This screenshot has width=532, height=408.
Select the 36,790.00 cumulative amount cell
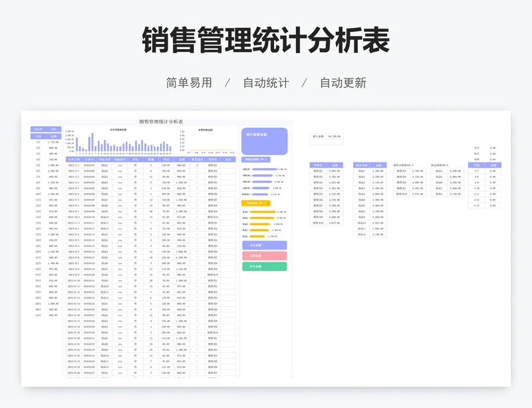(x=334, y=136)
